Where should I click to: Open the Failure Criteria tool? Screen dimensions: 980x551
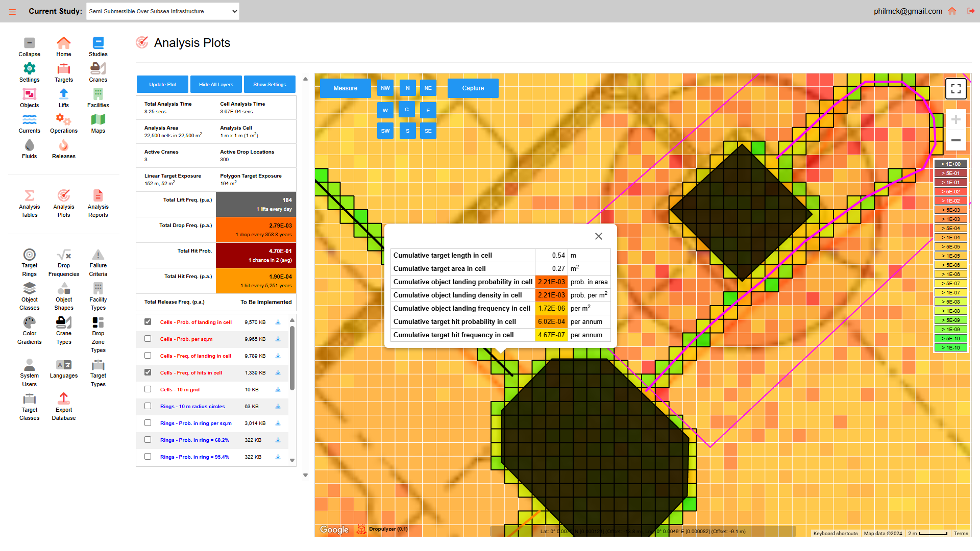click(97, 261)
